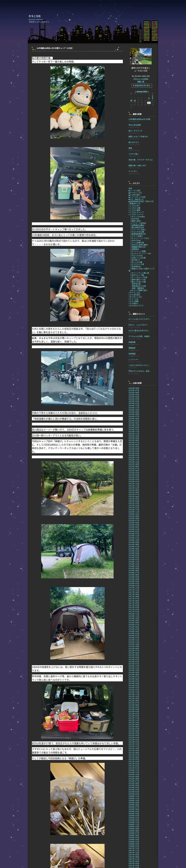Open dscolumn.exblog.jp URL link under the title
The width and height of the screenshot is (186, 868).
(x=36, y=20)
